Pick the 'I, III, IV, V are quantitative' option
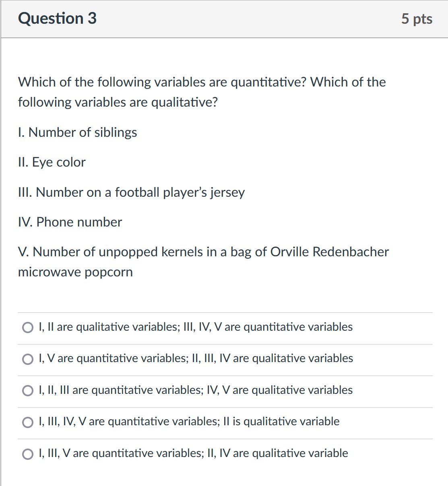Viewport: 448px width, 486px height. coord(27,422)
